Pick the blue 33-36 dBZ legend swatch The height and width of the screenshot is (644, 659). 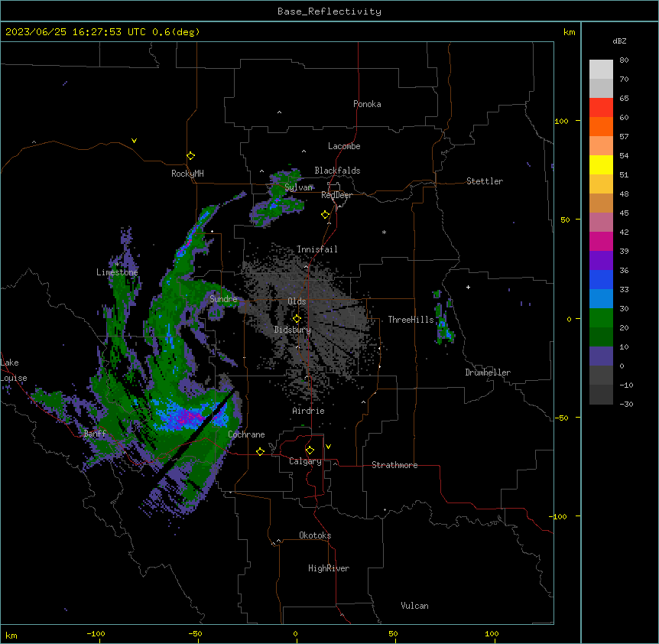601,279
